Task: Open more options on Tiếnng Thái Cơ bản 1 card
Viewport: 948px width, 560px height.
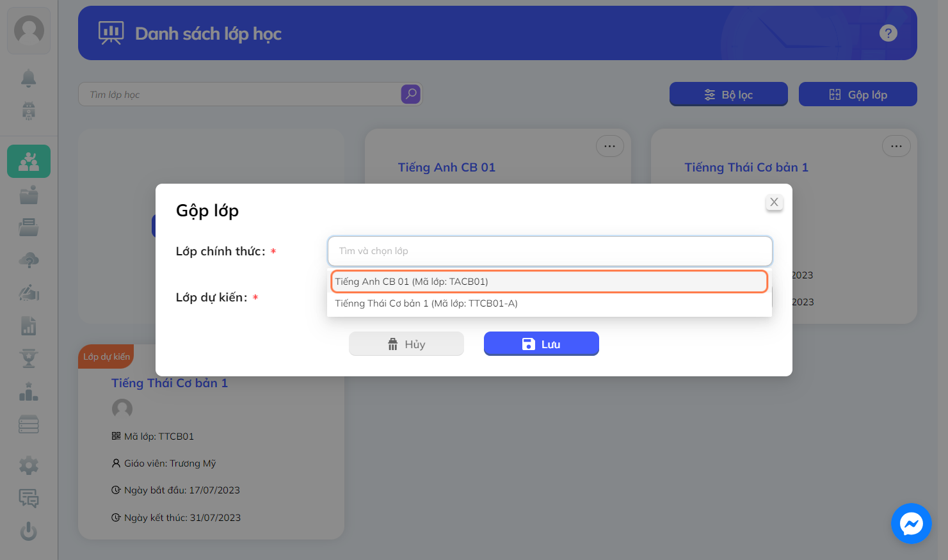Action: click(x=896, y=147)
